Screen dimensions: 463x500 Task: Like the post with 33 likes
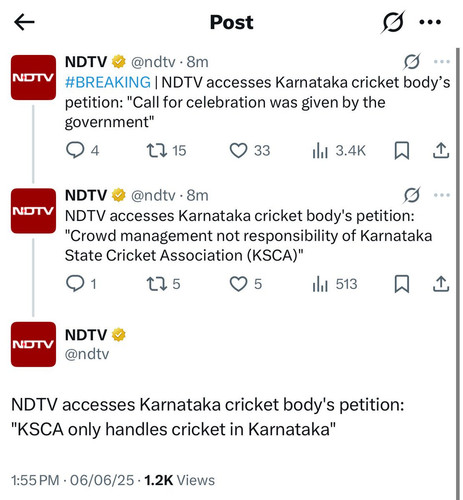point(250,150)
